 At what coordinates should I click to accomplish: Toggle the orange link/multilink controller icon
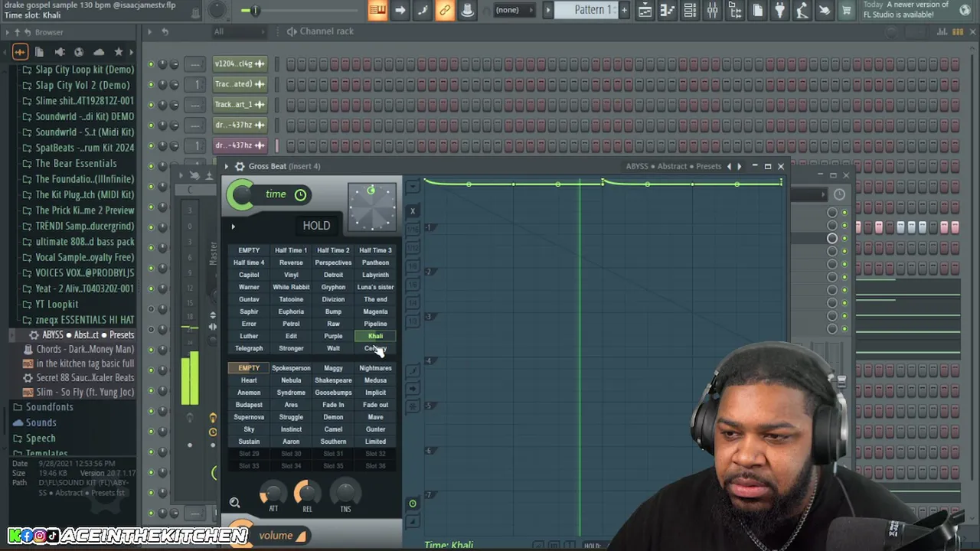pyautogui.click(x=444, y=10)
